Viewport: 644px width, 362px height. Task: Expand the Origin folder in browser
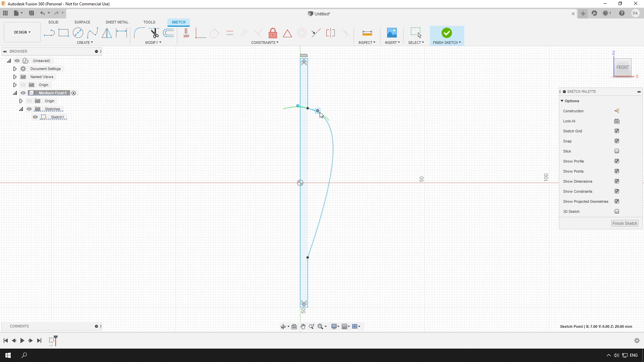coord(15,85)
